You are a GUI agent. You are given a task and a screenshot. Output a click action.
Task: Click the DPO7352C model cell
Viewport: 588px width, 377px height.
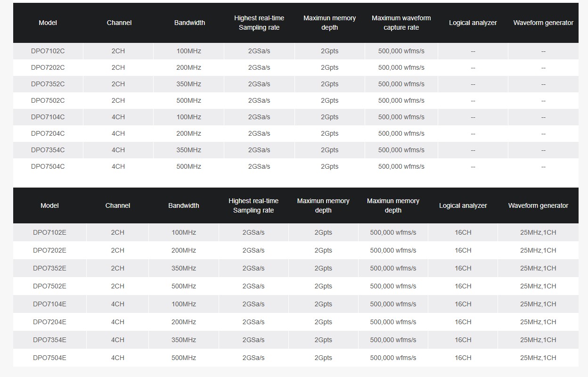[x=48, y=84]
